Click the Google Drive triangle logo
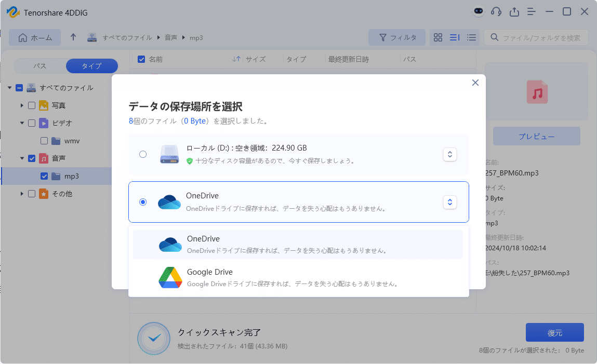This screenshot has height=364, width=597. pyautogui.click(x=170, y=278)
